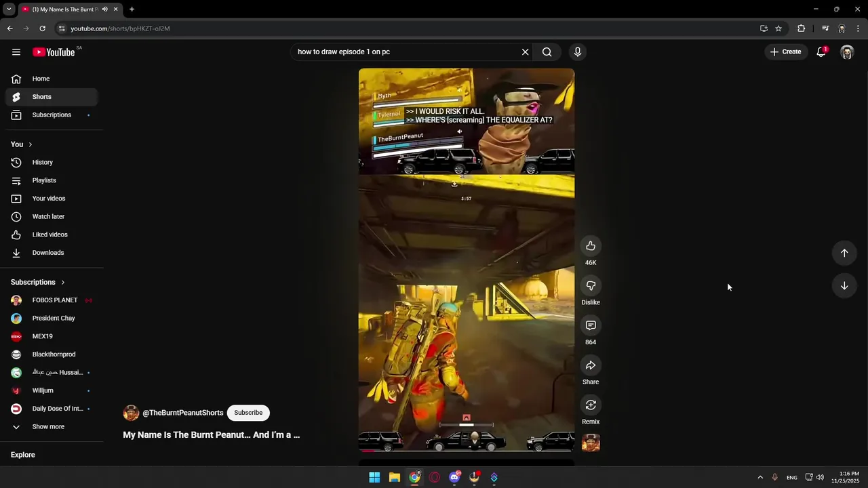Like this Short
Image resolution: width=868 pixels, height=488 pixels.
coord(591,246)
